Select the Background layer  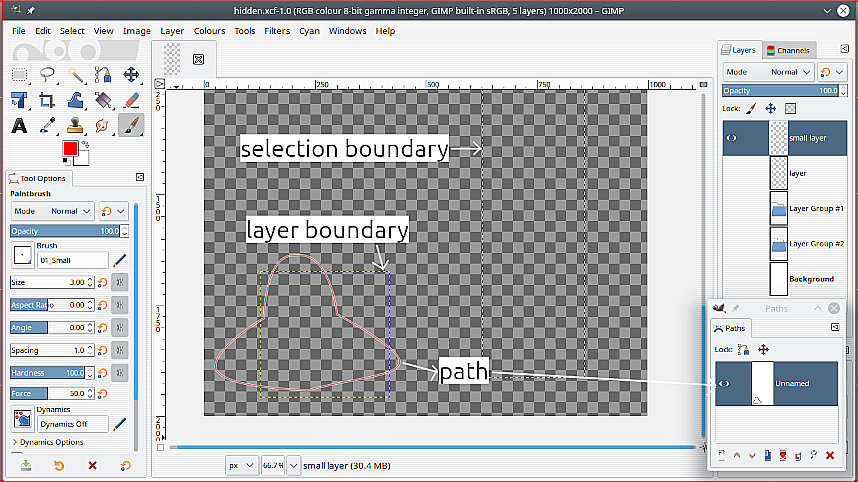(785, 279)
